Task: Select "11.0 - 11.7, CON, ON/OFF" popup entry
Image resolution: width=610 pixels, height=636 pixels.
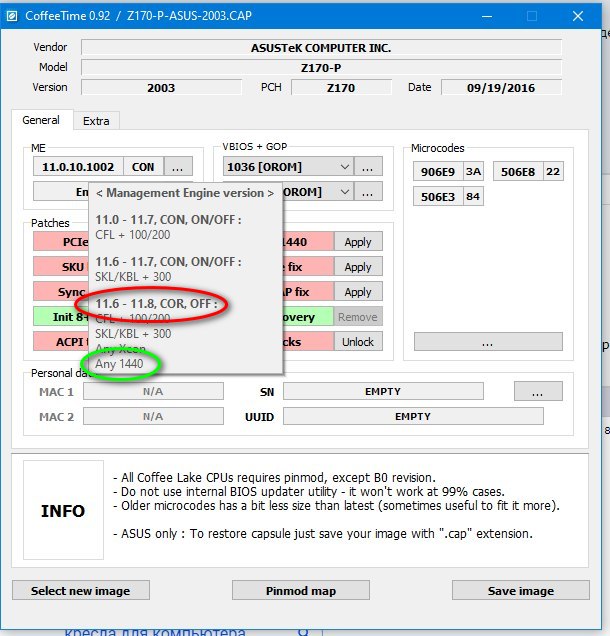Action: [x=168, y=220]
